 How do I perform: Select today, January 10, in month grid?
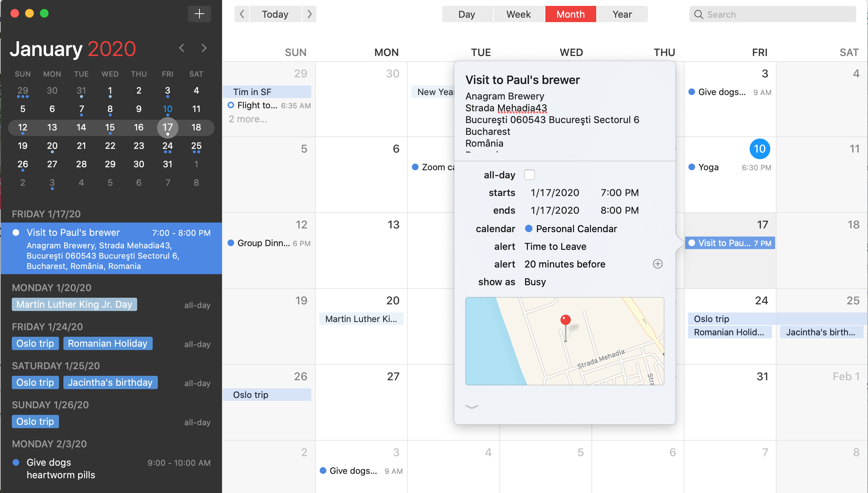click(x=760, y=149)
